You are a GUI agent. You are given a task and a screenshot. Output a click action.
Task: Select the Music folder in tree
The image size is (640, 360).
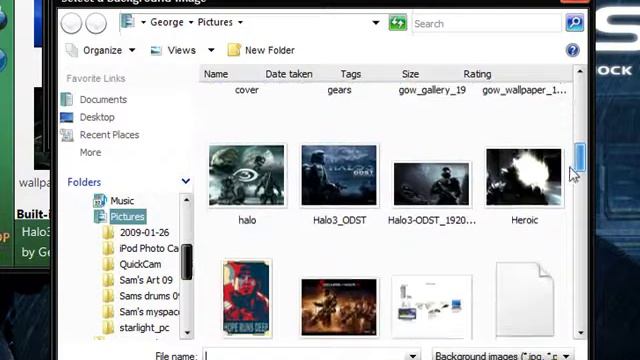coord(122,201)
